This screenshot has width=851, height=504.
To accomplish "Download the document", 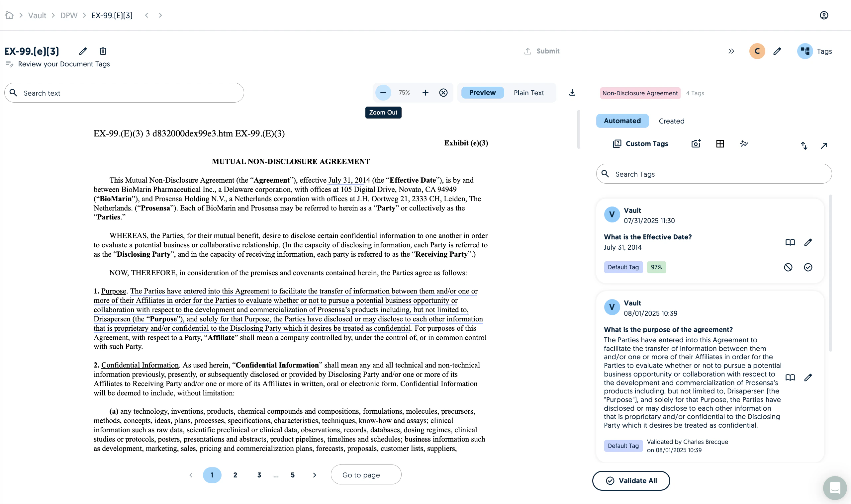I will click(572, 92).
